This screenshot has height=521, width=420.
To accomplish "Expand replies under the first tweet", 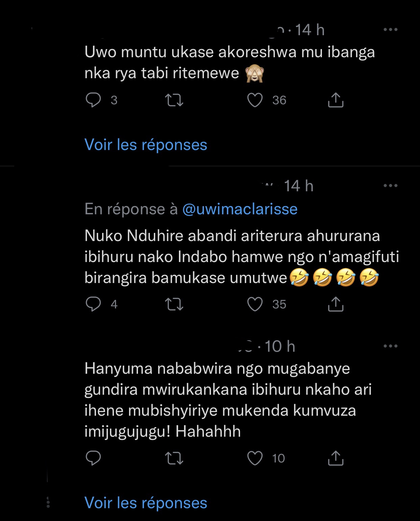I will point(146,145).
